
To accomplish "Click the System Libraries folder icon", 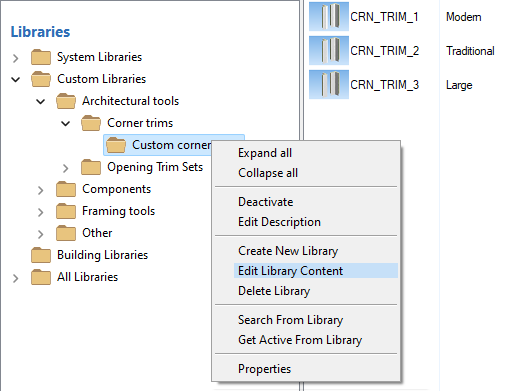I will (41, 57).
